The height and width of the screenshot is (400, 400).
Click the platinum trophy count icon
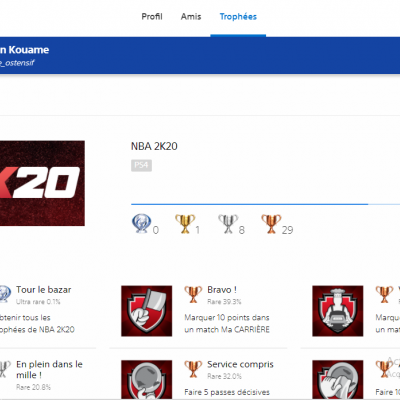tap(141, 223)
